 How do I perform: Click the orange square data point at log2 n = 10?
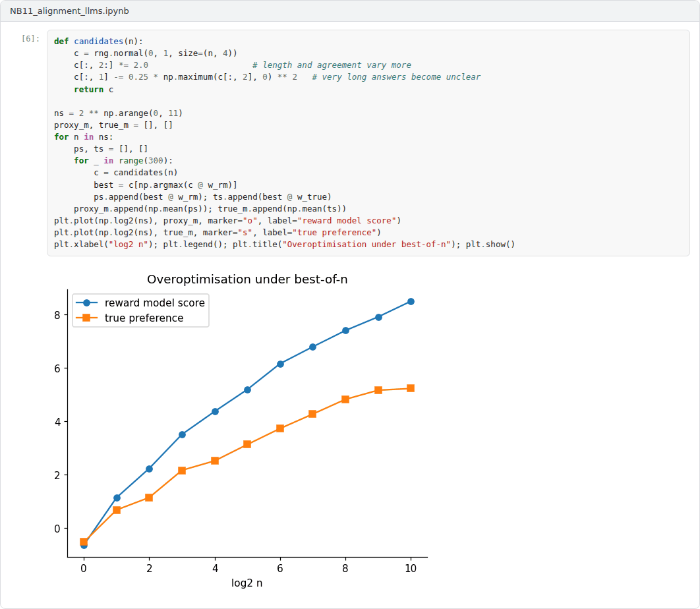click(x=411, y=388)
